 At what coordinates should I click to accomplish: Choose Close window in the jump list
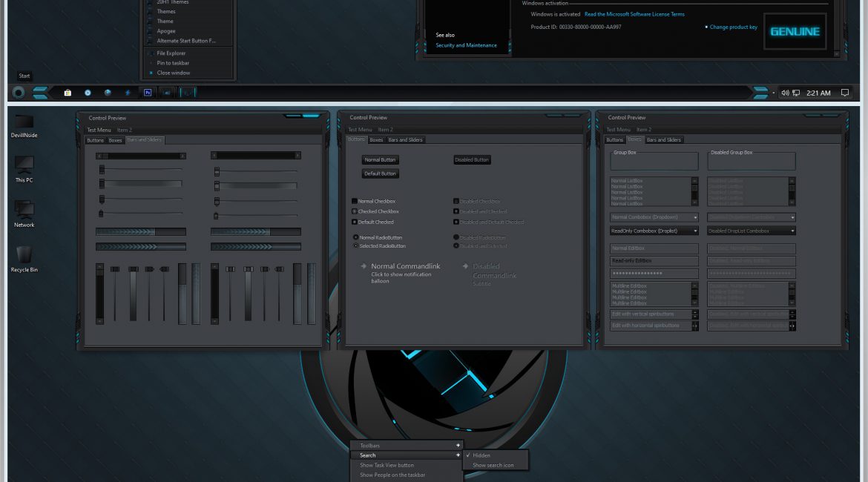click(x=174, y=73)
